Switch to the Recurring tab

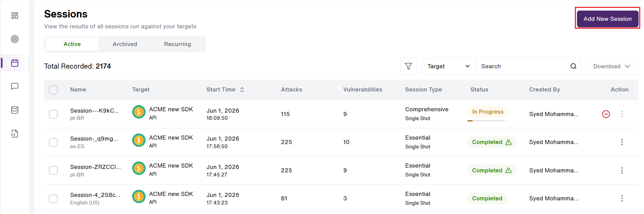point(177,44)
